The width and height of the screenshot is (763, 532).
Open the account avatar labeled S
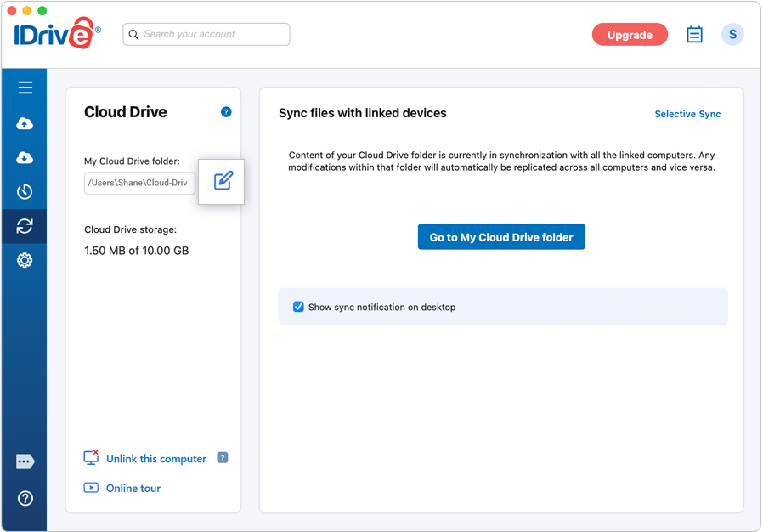coord(732,35)
